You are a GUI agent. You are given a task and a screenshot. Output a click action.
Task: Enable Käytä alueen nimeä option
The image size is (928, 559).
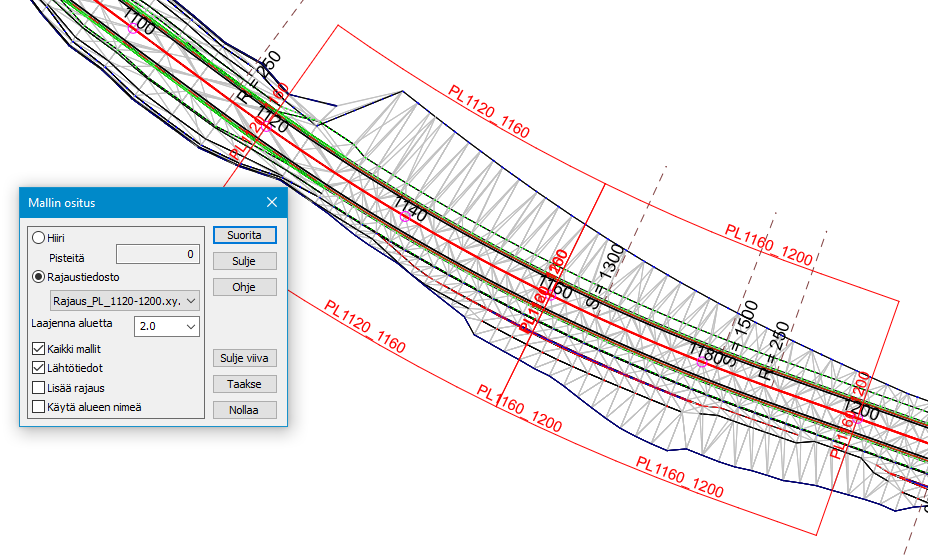[x=39, y=406]
